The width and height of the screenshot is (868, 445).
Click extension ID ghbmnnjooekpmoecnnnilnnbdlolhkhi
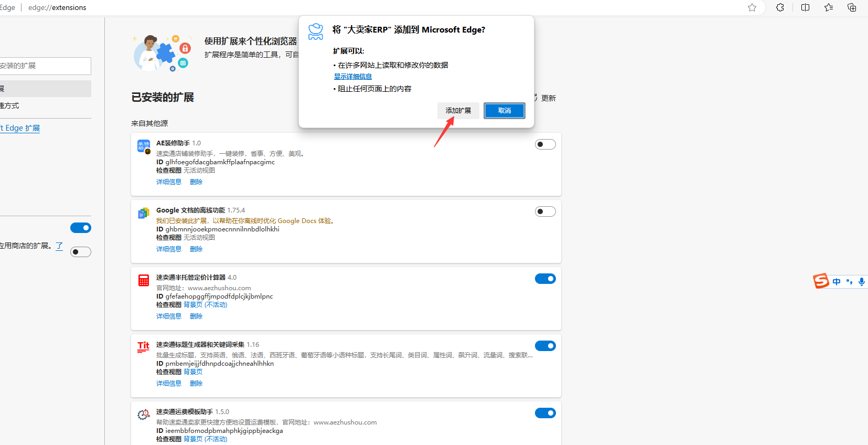coord(222,229)
